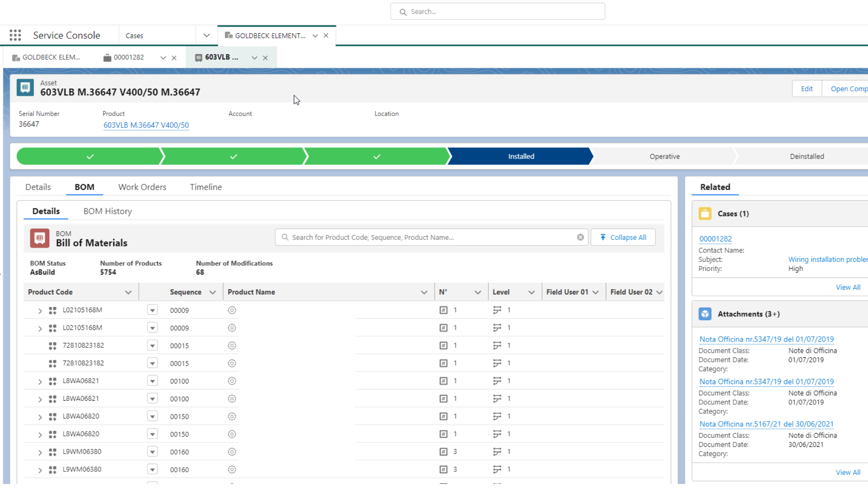This screenshot has height=488, width=868.
Task: Select the Deinstalled status stage
Action: tap(807, 156)
